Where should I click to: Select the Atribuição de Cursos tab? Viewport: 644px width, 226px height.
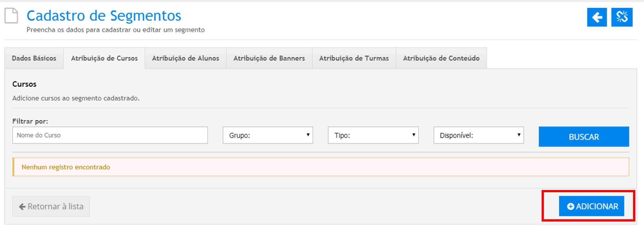pos(104,58)
